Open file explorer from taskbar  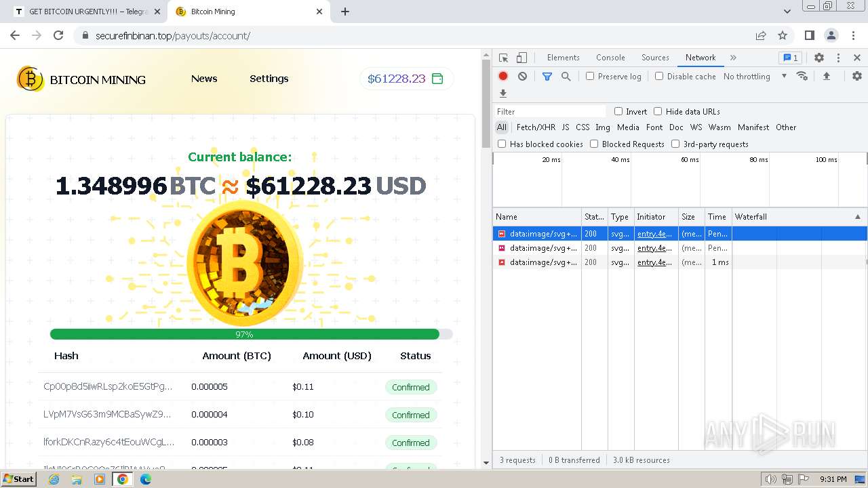pos(77,479)
